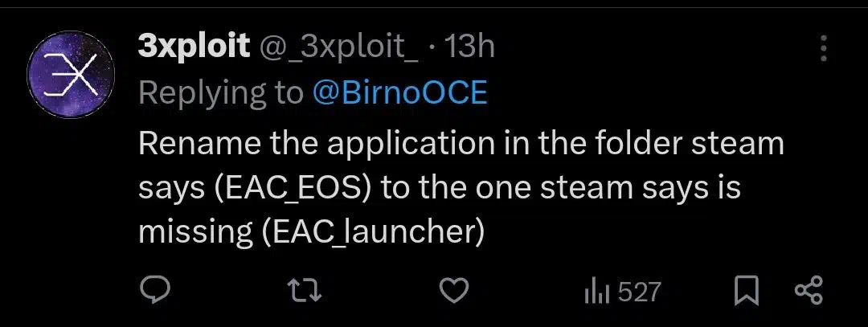Click the 527 views count
Image resolution: width=868 pixels, height=327 pixels.
pos(640,292)
